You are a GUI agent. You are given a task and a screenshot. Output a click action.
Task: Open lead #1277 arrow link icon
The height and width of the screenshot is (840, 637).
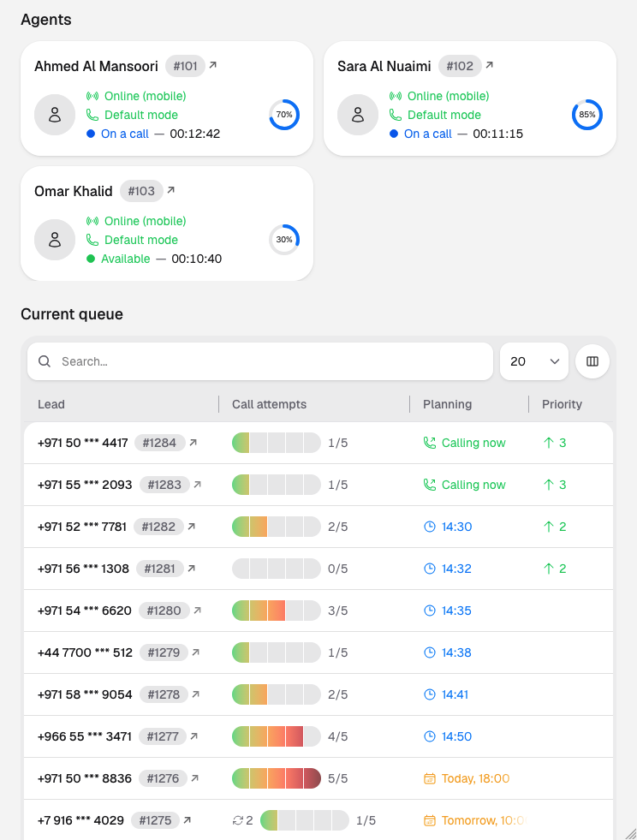(194, 736)
